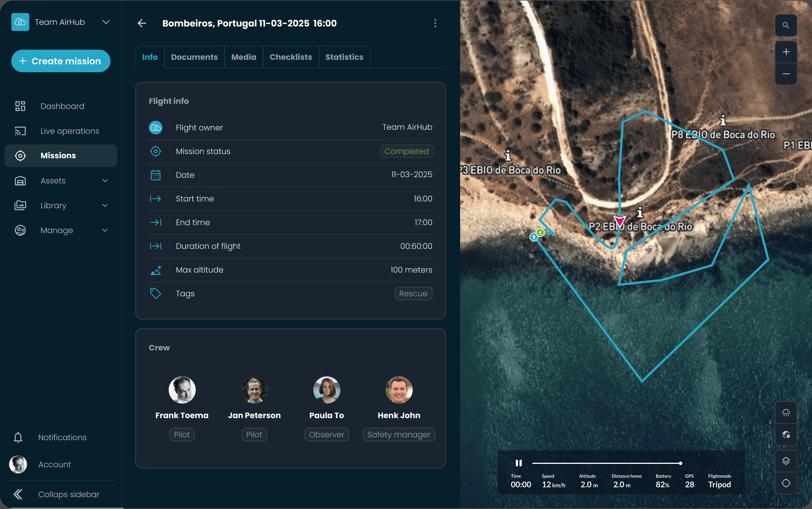
Task: Open the weather overlay cloud icon
Action: (785, 413)
